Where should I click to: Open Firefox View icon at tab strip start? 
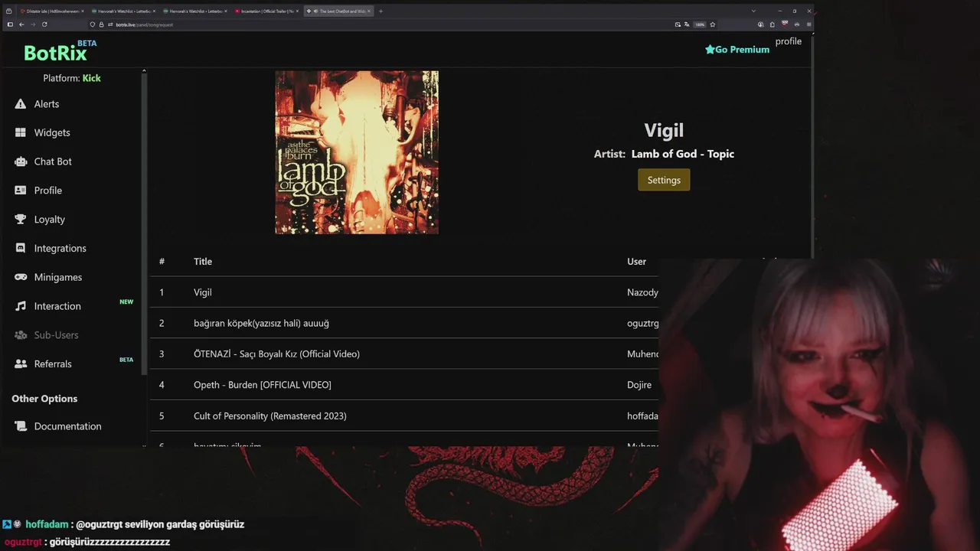(9, 11)
